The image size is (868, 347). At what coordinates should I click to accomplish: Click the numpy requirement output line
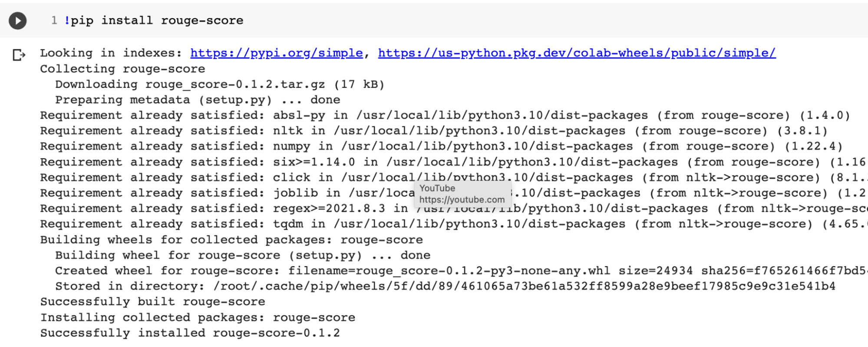pos(441,146)
